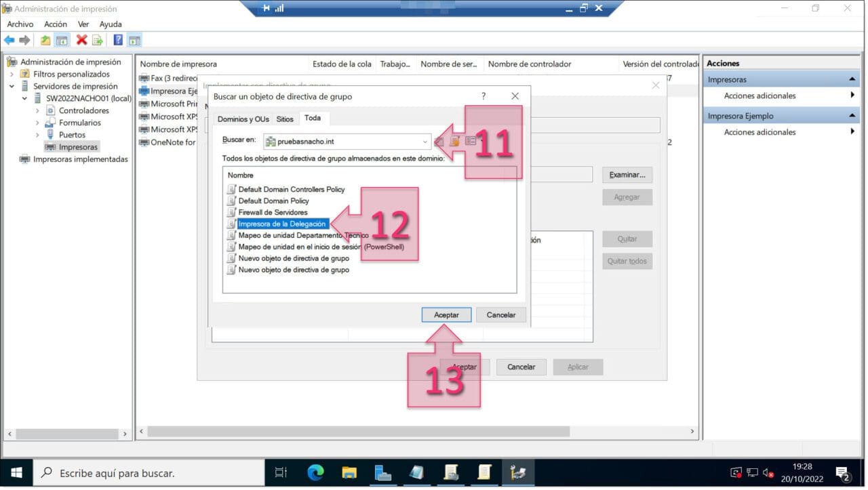
Task: Click Cancelar in the Buscar dialog
Action: tap(501, 314)
